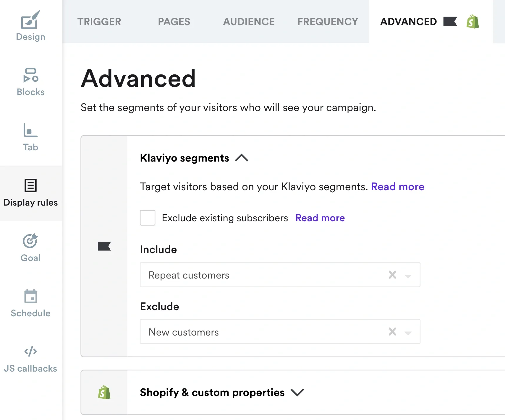Open the Goal sidebar section
The image size is (505, 420).
(x=30, y=248)
